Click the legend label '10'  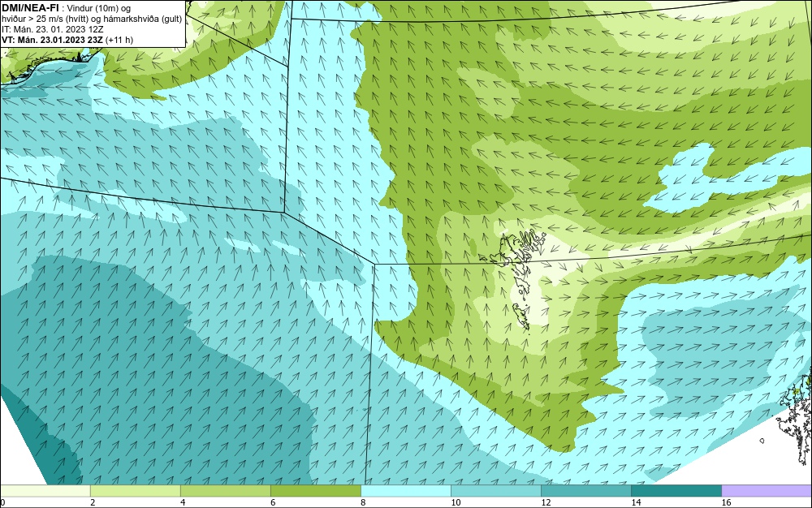pyautogui.click(x=456, y=502)
